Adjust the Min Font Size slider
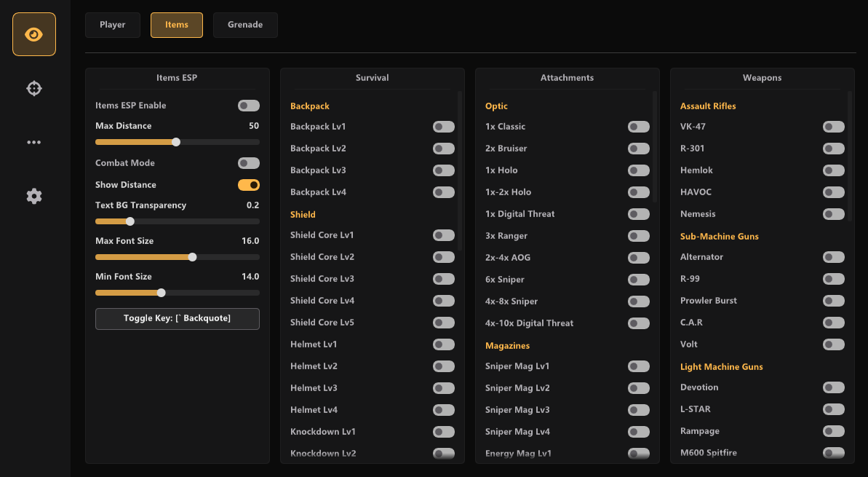Image resolution: width=868 pixels, height=477 pixels. point(177,293)
